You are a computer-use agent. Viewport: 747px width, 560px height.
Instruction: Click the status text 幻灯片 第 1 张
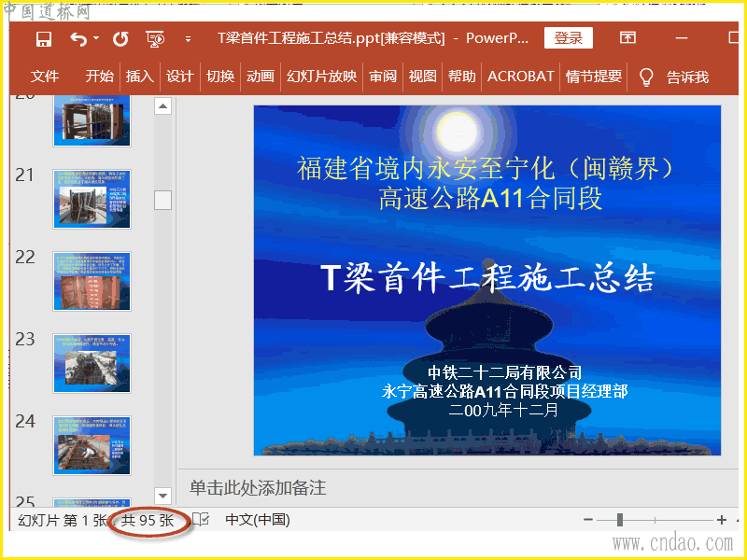(63, 520)
